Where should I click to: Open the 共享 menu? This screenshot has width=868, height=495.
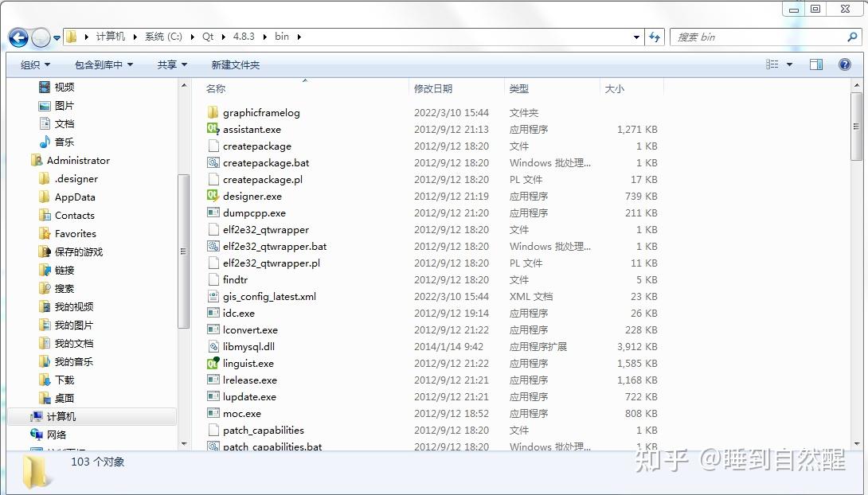[x=172, y=64]
